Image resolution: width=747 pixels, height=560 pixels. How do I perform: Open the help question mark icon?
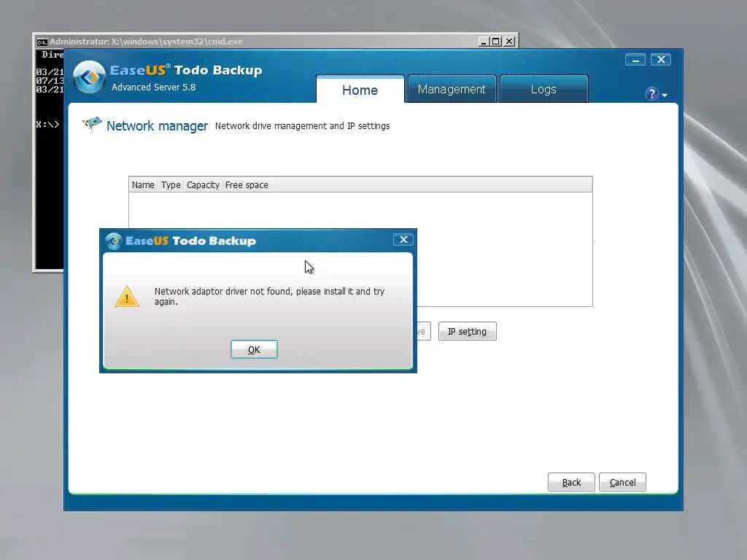coord(651,94)
